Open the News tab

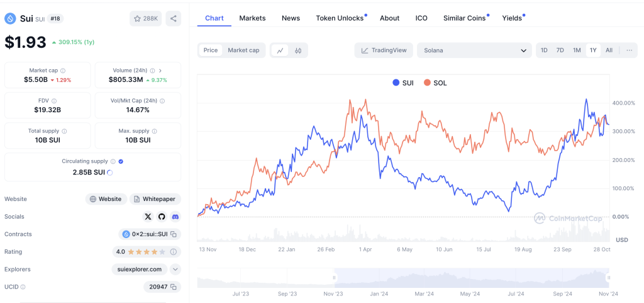[x=291, y=18]
